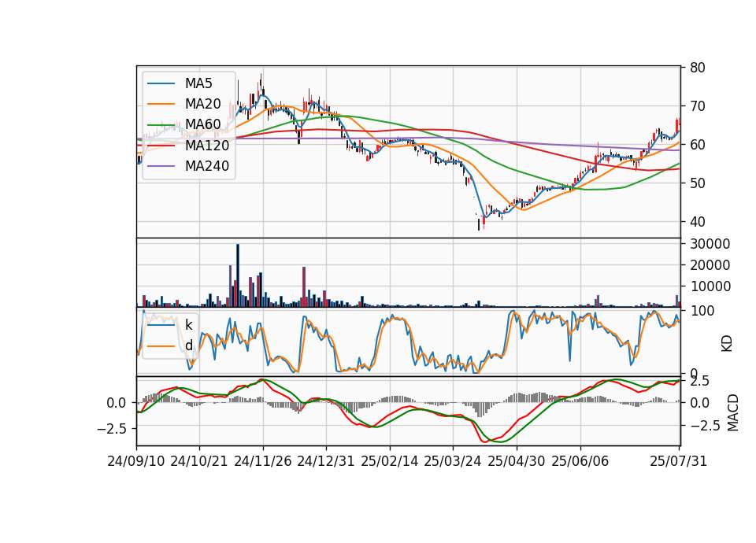Click the 20000 volume axis label

[710, 265]
